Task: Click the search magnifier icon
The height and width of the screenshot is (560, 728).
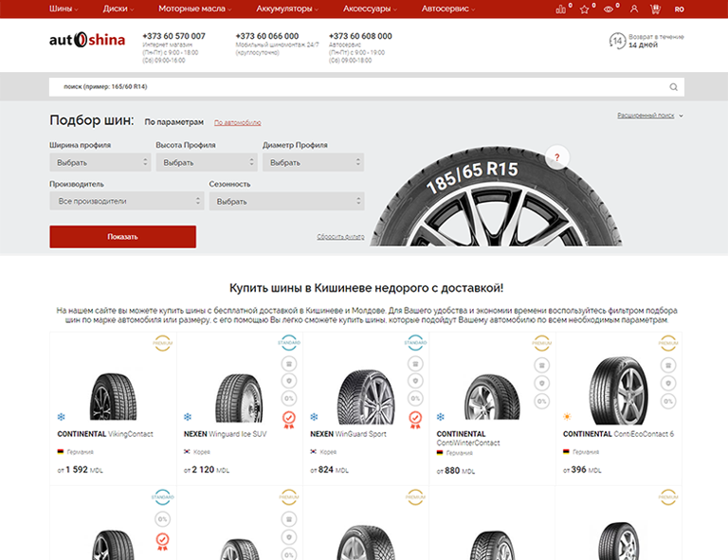Action: click(673, 87)
